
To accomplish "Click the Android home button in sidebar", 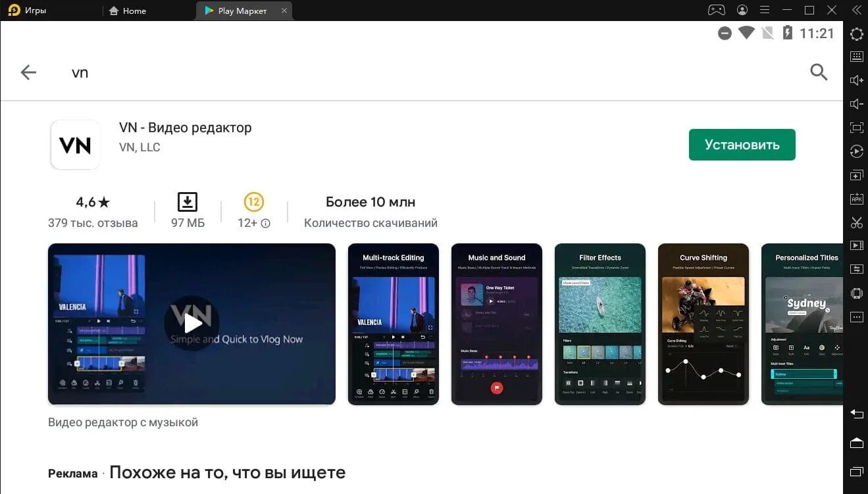I will [x=856, y=443].
